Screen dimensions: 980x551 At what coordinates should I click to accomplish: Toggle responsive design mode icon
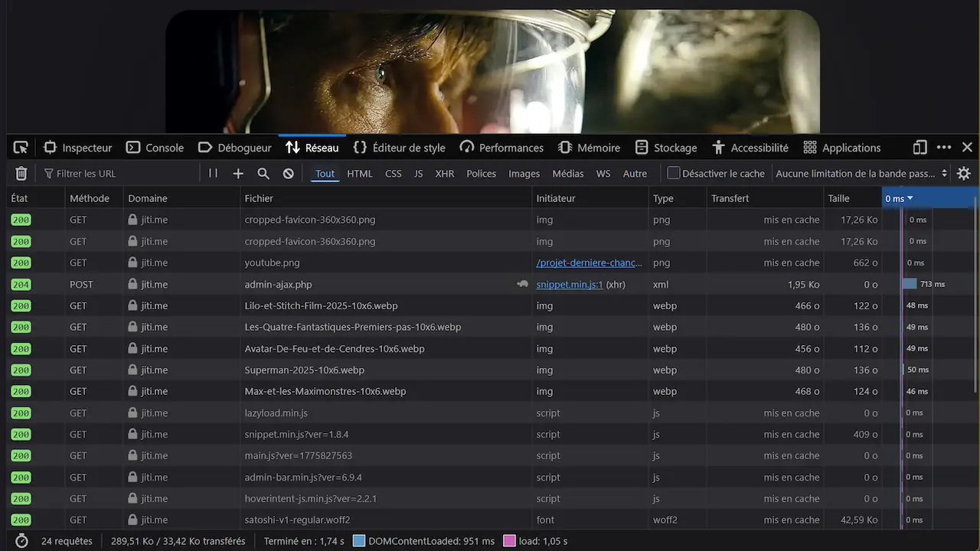coord(920,148)
